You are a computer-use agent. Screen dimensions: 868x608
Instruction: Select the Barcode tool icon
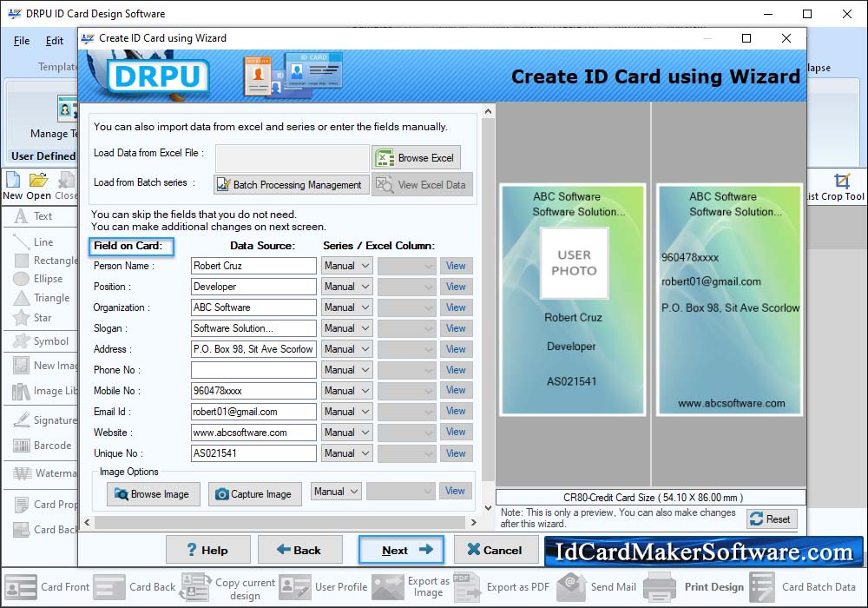(x=21, y=446)
